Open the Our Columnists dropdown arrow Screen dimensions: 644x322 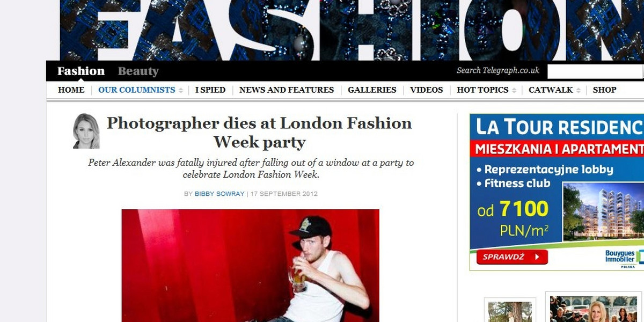click(181, 91)
